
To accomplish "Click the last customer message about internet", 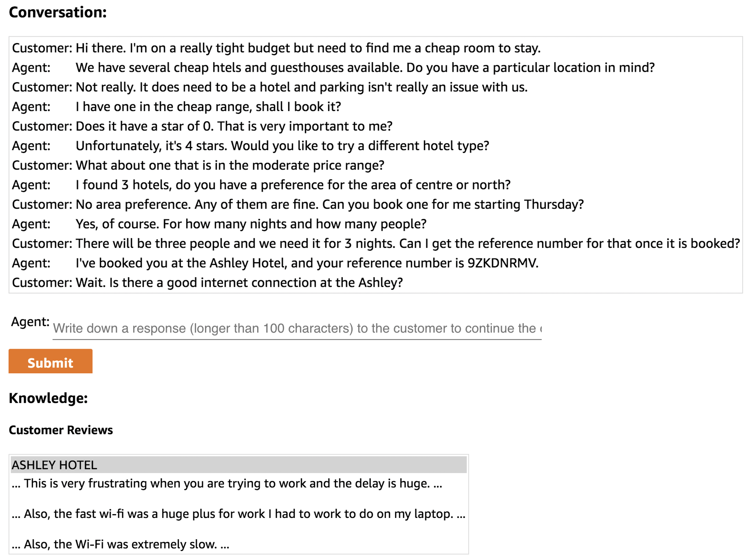I will coord(239,283).
